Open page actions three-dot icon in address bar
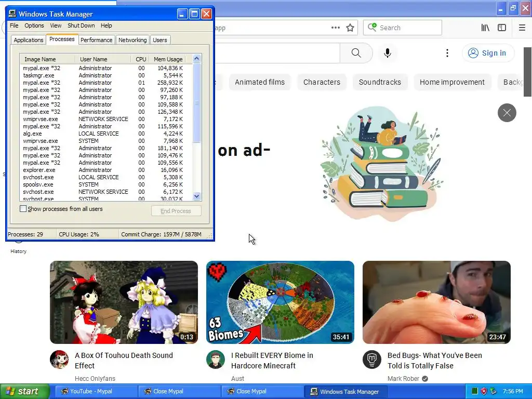The width and height of the screenshot is (532, 399). (336, 28)
